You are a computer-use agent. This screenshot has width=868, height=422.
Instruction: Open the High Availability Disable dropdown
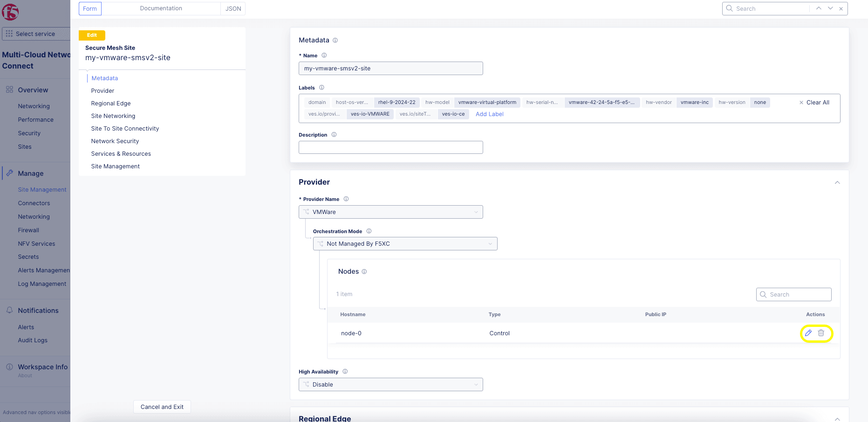[x=390, y=384]
